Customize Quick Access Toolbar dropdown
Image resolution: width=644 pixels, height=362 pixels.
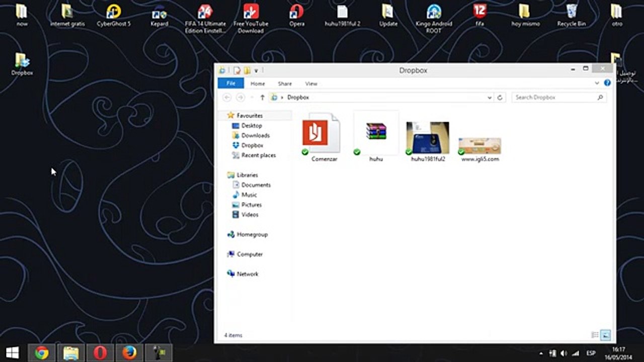point(256,71)
